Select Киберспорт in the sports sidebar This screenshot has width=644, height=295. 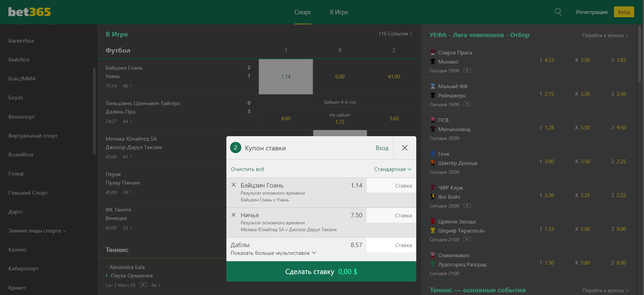click(23, 268)
